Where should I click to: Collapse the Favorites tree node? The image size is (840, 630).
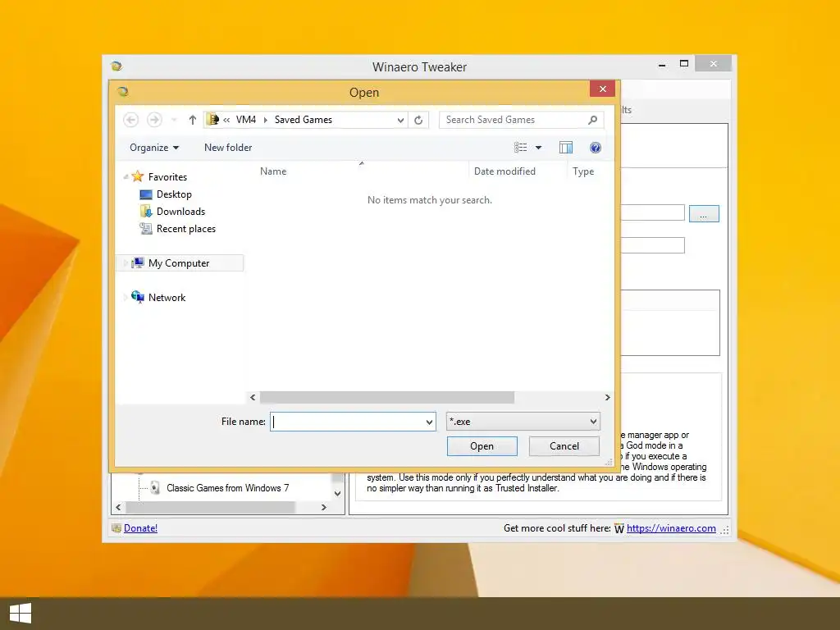[126, 177]
